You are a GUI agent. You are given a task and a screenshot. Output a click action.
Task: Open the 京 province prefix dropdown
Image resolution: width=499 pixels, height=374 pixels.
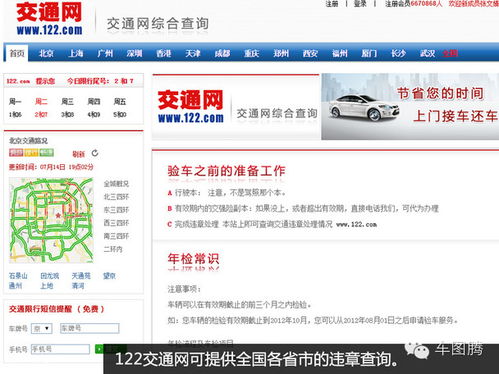pos(42,328)
